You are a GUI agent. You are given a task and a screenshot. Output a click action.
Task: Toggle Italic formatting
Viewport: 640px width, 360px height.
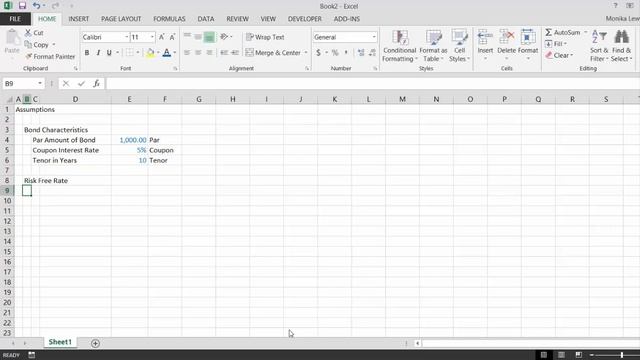point(98,53)
